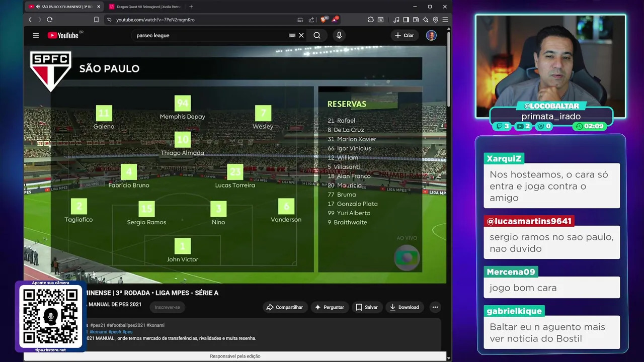Go forward in browser history
The height and width of the screenshot is (362, 644).
pos(40,20)
